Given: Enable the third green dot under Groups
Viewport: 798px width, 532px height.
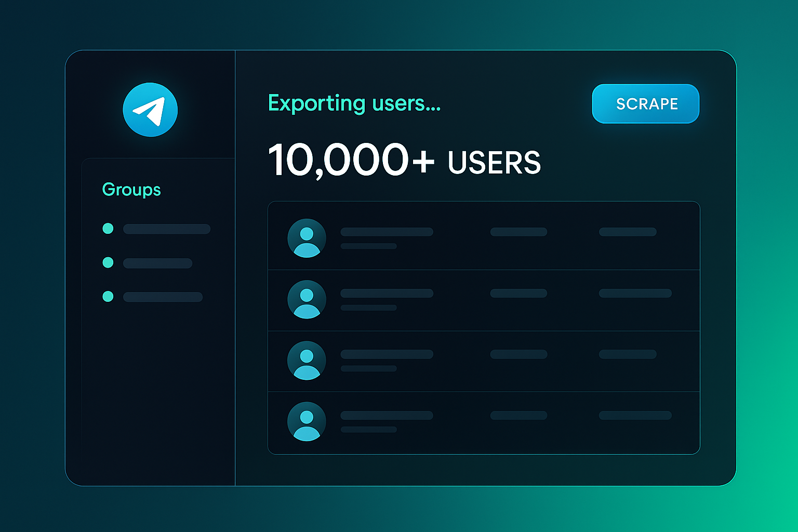Looking at the screenshot, I should tap(108, 297).
